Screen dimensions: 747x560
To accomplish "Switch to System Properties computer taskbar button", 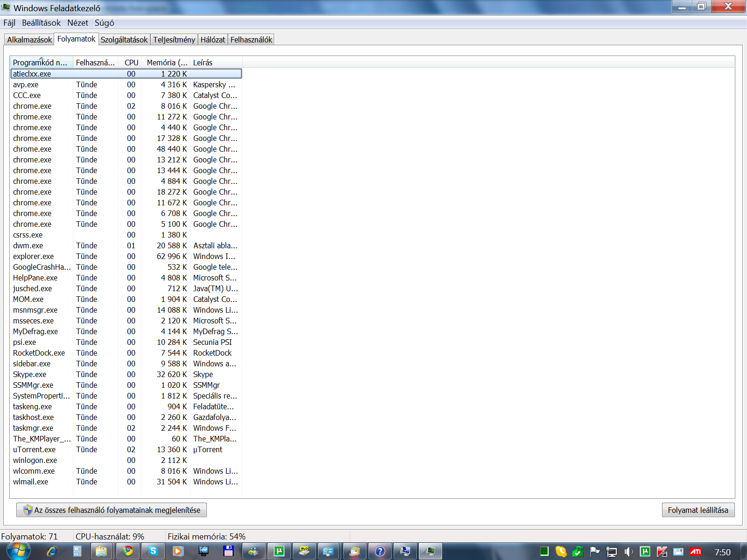I will (x=405, y=551).
